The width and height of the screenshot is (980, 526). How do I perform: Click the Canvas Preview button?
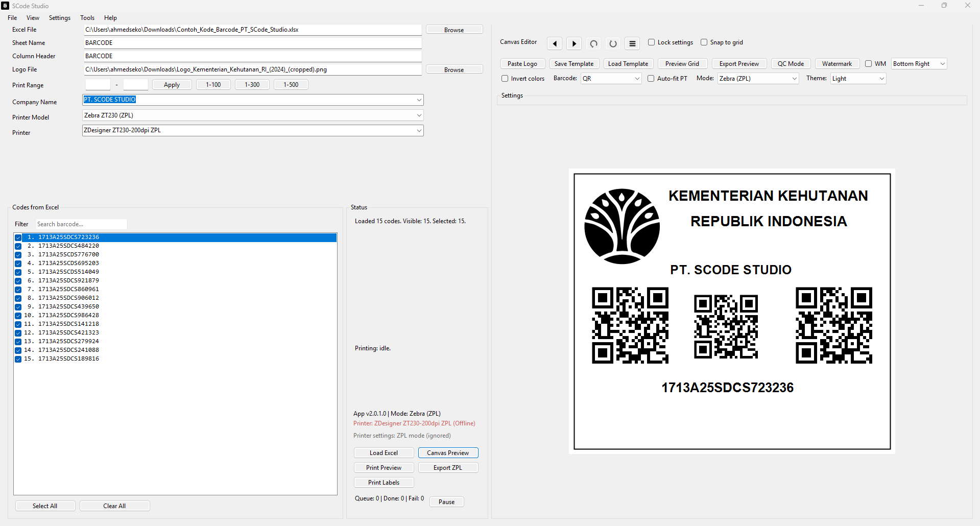[x=448, y=453]
